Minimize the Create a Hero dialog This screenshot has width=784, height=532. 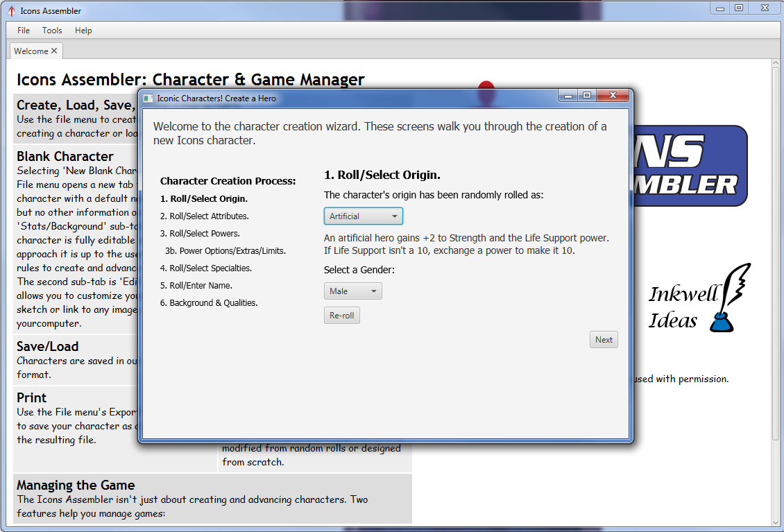tap(569, 96)
